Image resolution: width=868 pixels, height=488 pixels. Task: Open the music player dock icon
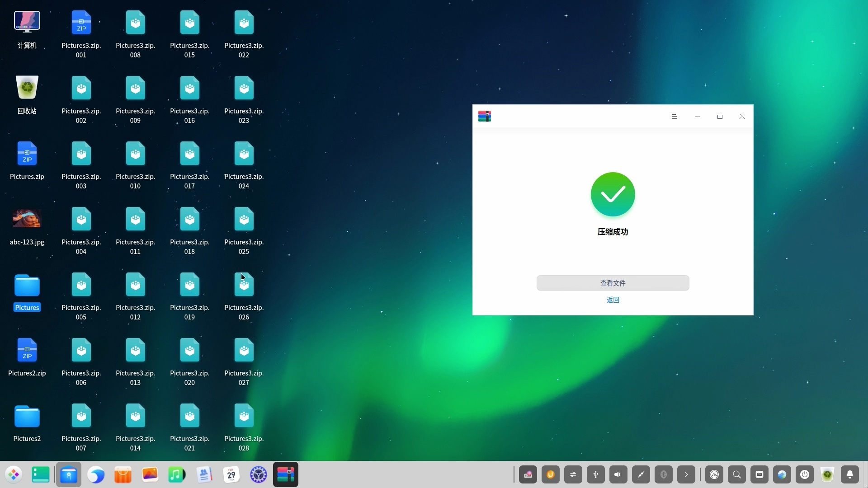click(x=177, y=474)
